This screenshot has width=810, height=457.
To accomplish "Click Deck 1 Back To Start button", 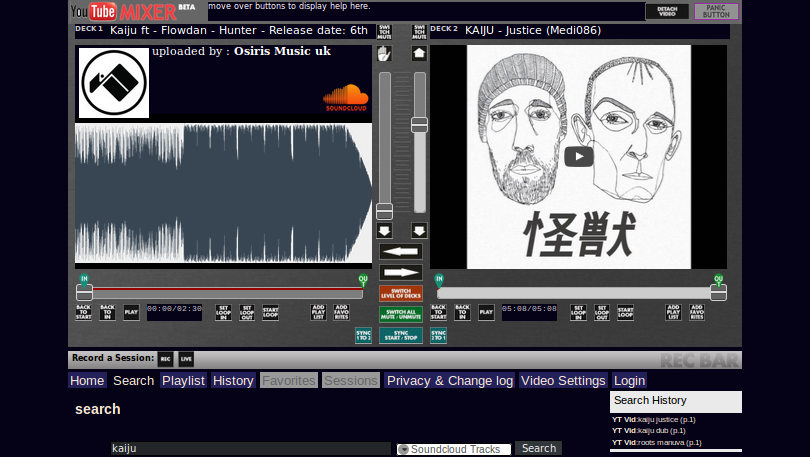I will (x=84, y=312).
